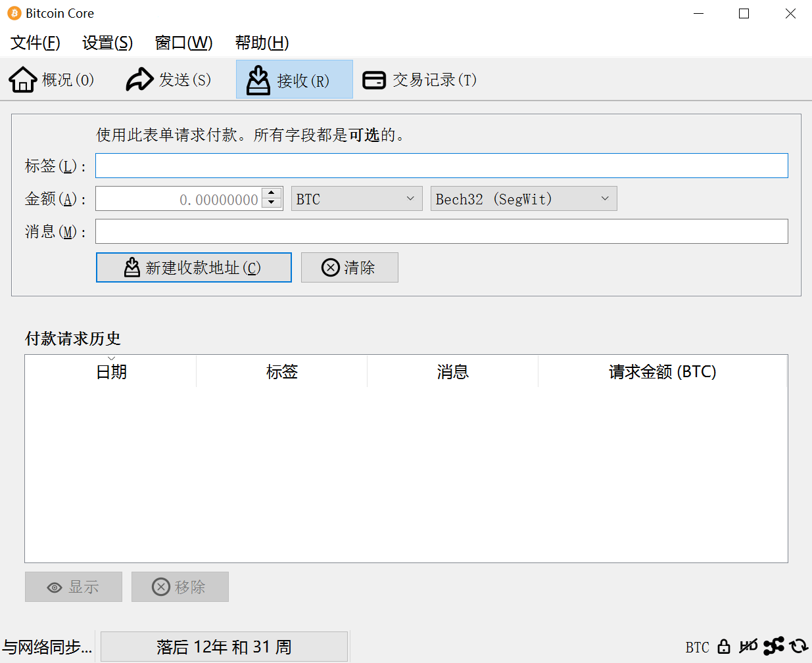Open 交易记录 transactions card icon
The height and width of the screenshot is (663, 812).
coord(374,80)
